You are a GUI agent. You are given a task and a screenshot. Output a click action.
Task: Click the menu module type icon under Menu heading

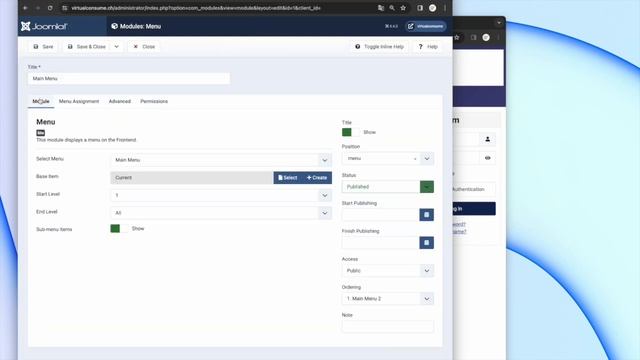(40, 133)
